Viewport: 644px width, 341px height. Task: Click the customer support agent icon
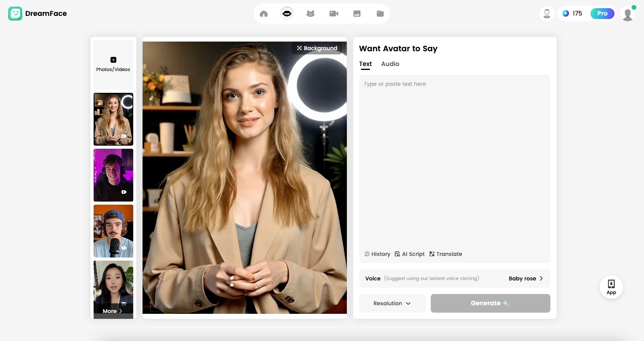point(547,14)
